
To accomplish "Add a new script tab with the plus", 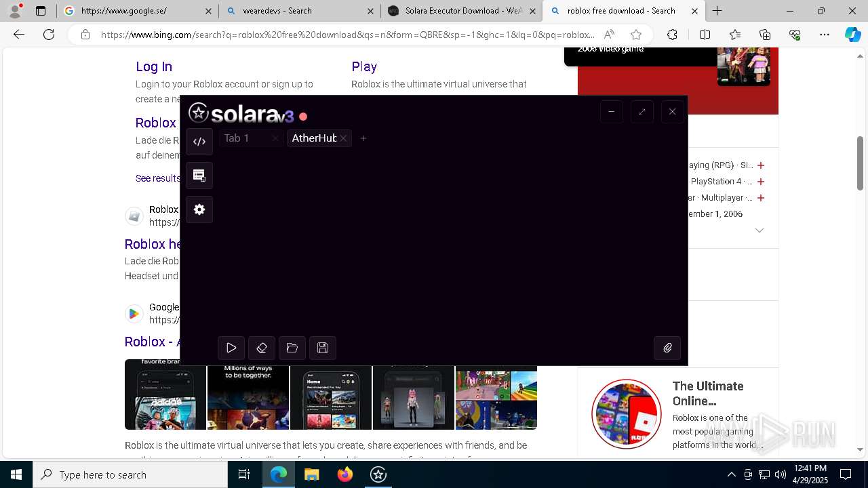I will point(363,138).
